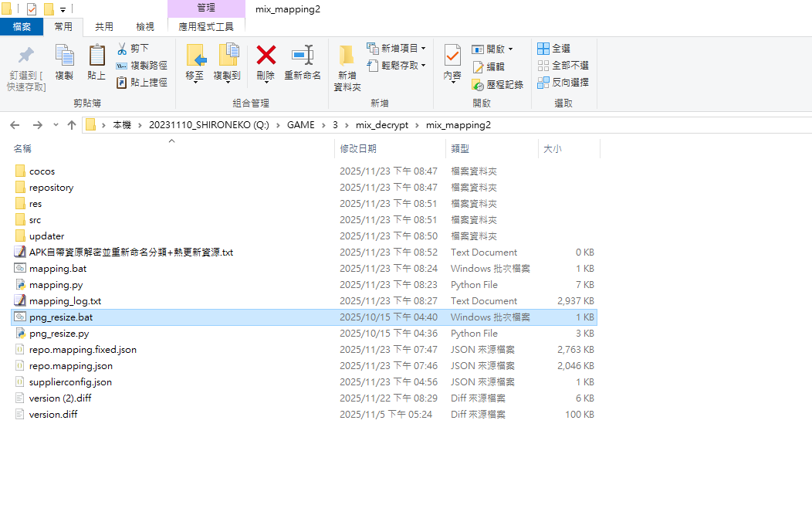The width and height of the screenshot is (812, 522).
Task: Select the mapping.py file
Action: (x=56, y=285)
